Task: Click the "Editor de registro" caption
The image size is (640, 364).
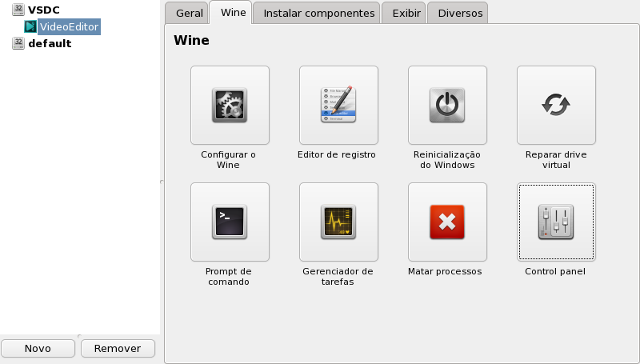Action: tap(337, 154)
